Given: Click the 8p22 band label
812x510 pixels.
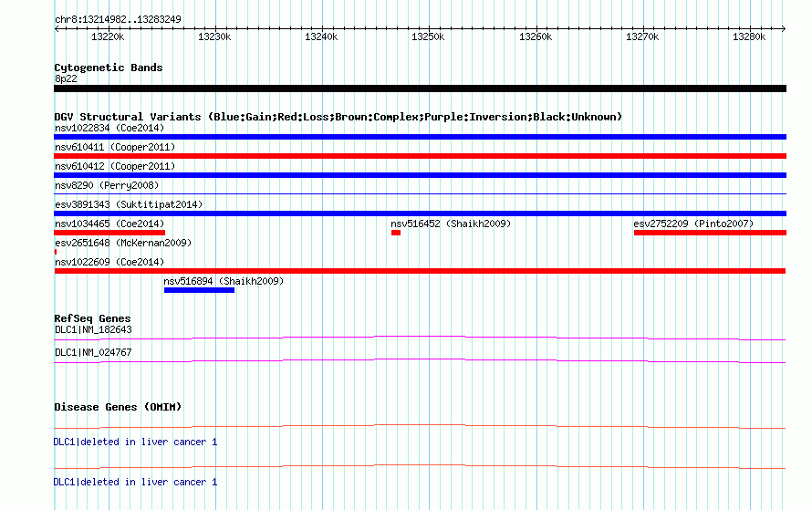Looking at the screenshot, I should pos(66,78).
